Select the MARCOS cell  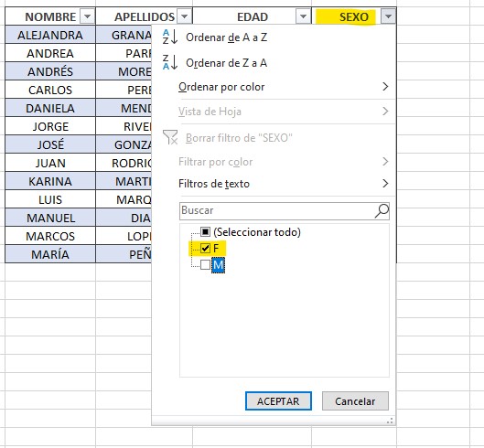(50, 236)
